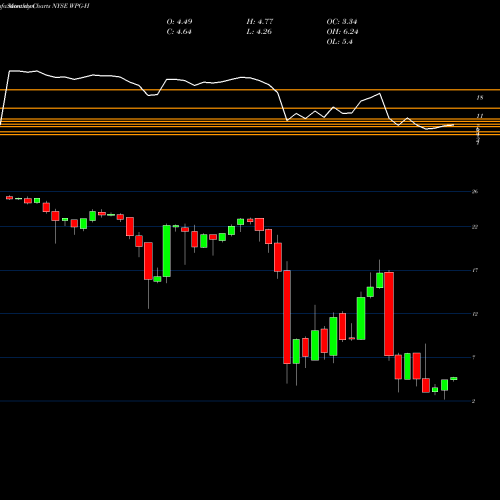Viewport: 500px width, 500px height.
Task: Click the OC: 3.34 value
Action: 342,22
